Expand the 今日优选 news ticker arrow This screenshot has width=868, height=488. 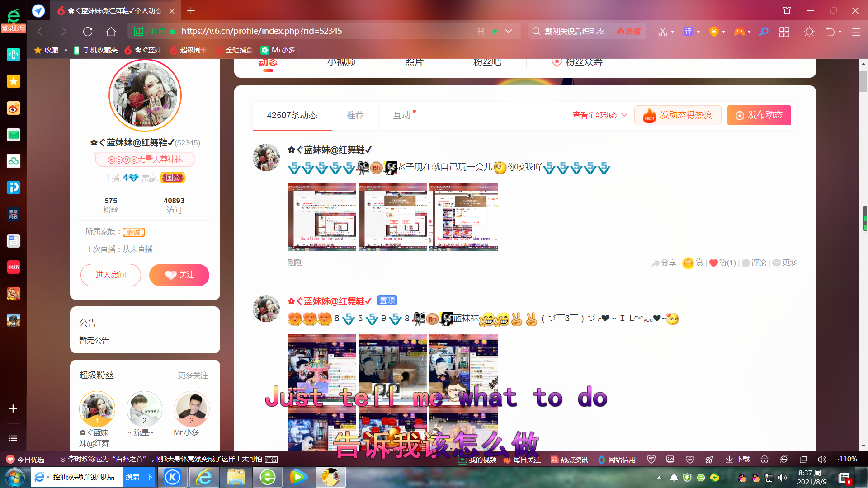coord(63,460)
